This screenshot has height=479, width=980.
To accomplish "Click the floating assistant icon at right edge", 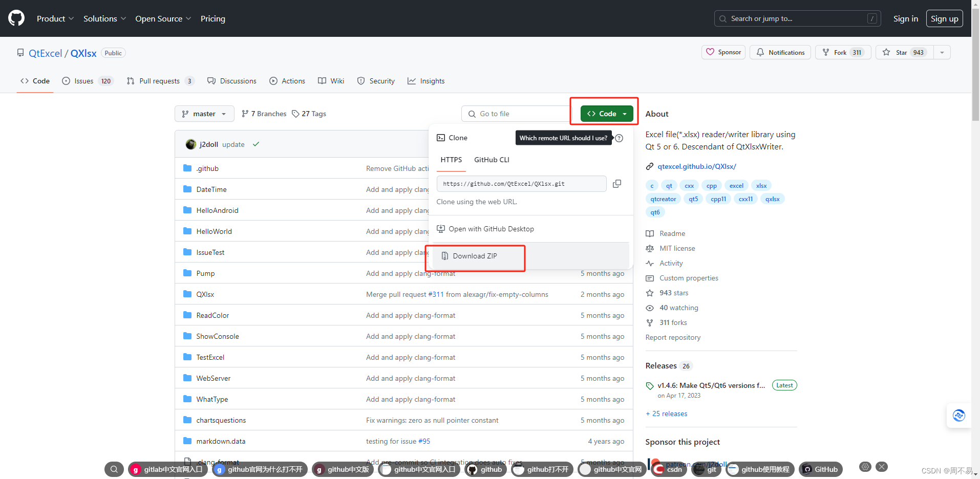I will pyautogui.click(x=959, y=416).
